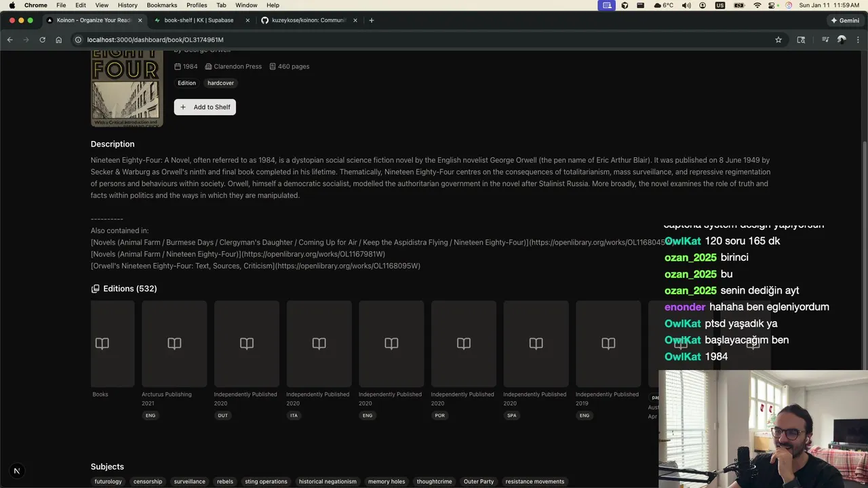Image resolution: width=868 pixels, height=488 pixels.
Task: Click the OL1167981W works link text
Action: click(237, 254)
